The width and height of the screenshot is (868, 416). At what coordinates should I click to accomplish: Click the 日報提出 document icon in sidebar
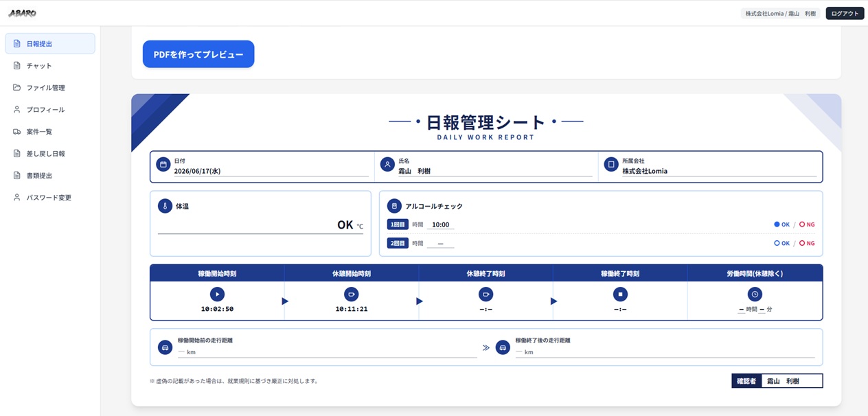17,43
